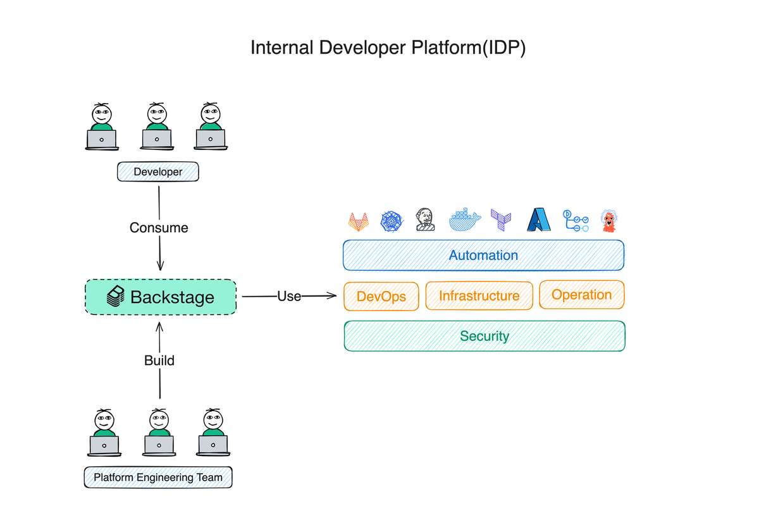The height and width of the screenshot is (532, 759).
Task: Open the GitHub Actions workflow icon
Action: (x=576, y=221)
